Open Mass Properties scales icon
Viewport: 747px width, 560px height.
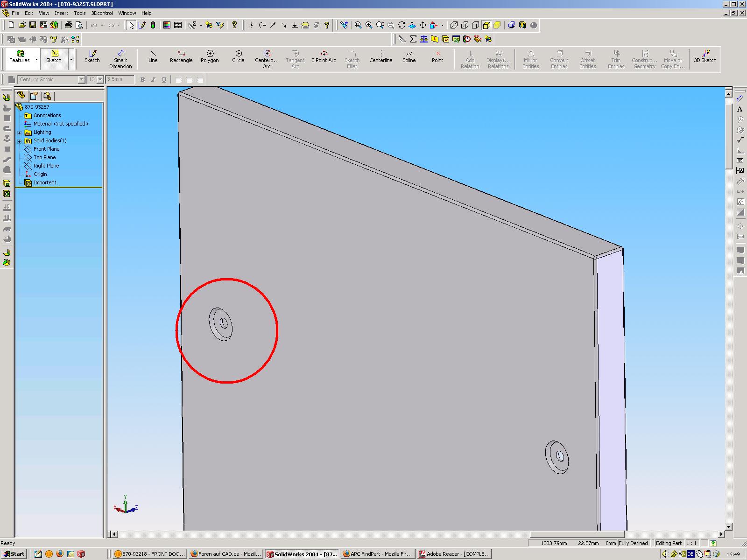pyautogui.click(x=424, y=39)
